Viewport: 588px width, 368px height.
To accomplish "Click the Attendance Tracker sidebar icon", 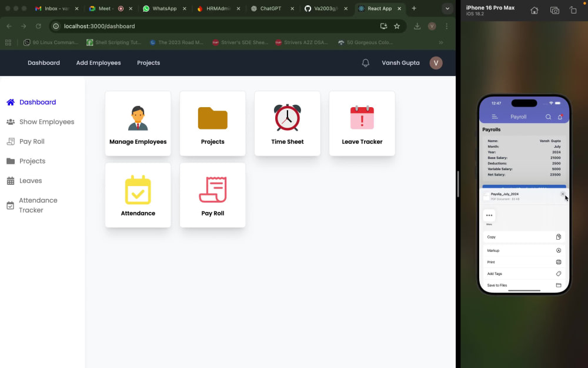I will click(11, 205).
